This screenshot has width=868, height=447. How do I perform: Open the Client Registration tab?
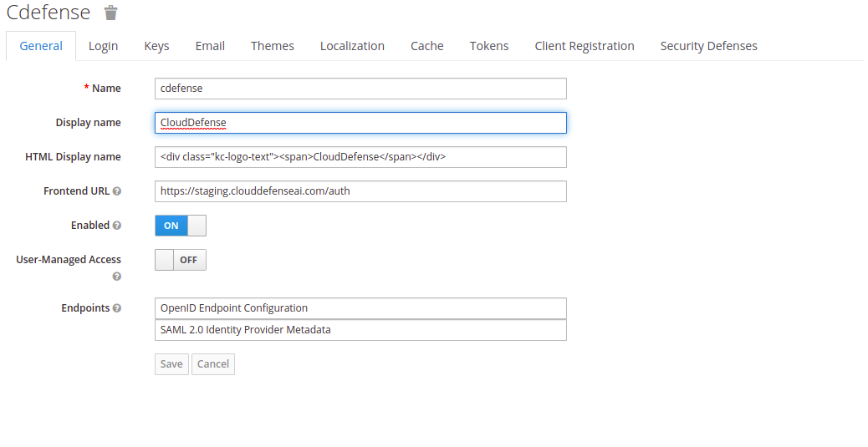point(585,46)
